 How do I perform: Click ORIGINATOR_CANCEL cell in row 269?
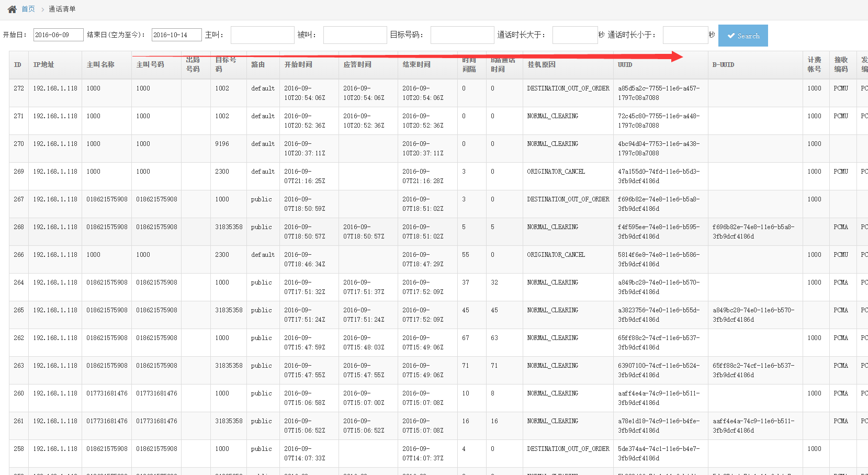coord(556,172)
